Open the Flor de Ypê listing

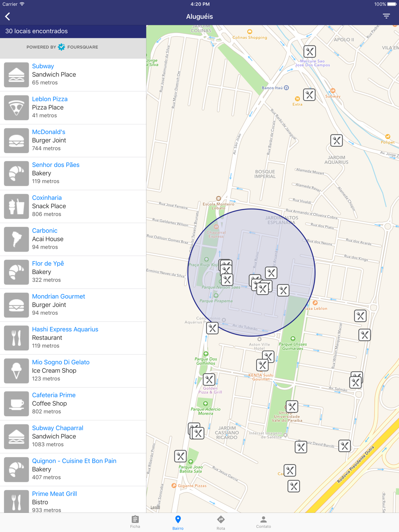tap(73, 272)
